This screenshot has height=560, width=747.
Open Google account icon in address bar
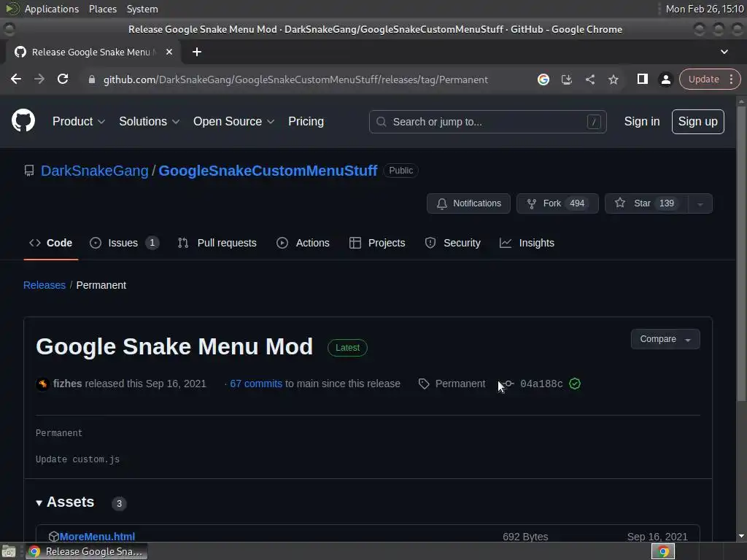point(543,79)
